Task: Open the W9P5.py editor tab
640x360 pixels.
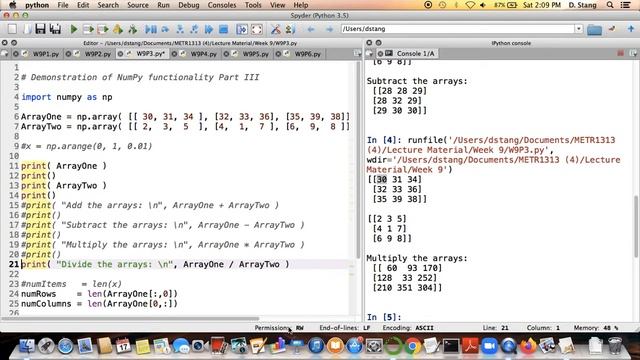Action: (256, 53)
